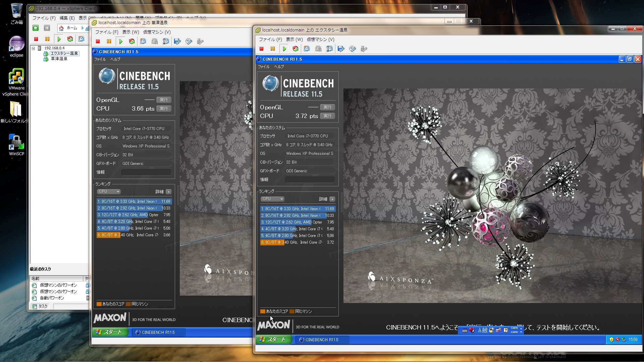Click OpenGL 実行 button in left CINEBENCH window

(164, 100)
